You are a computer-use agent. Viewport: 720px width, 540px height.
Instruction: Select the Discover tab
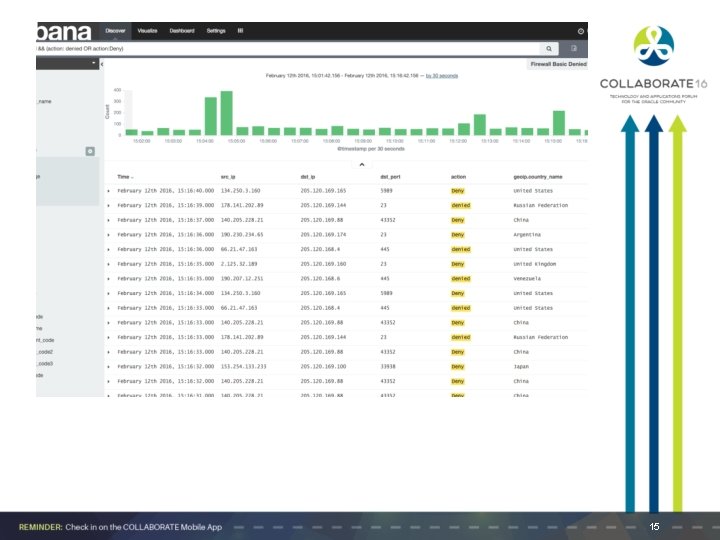(115, 31)
